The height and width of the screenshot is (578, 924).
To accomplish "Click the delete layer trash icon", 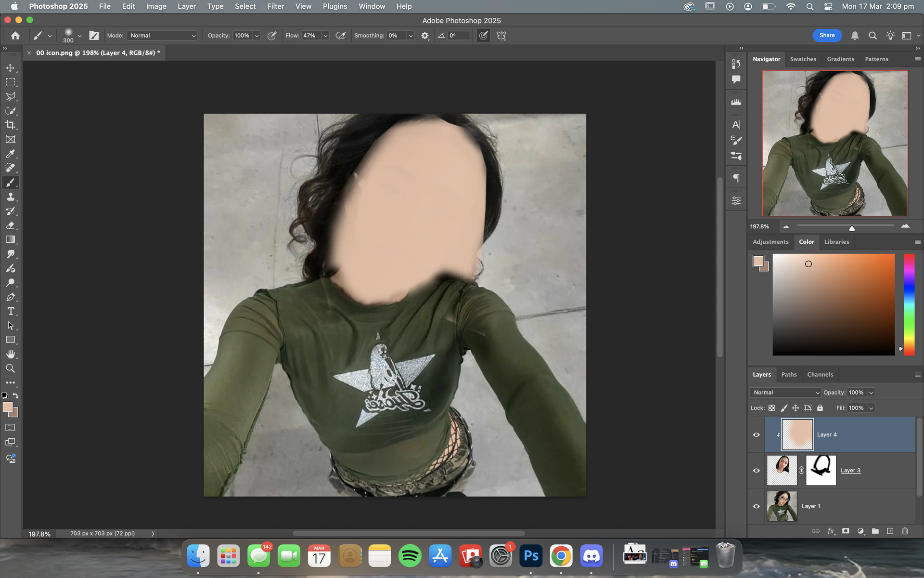I will pos(905,531).
